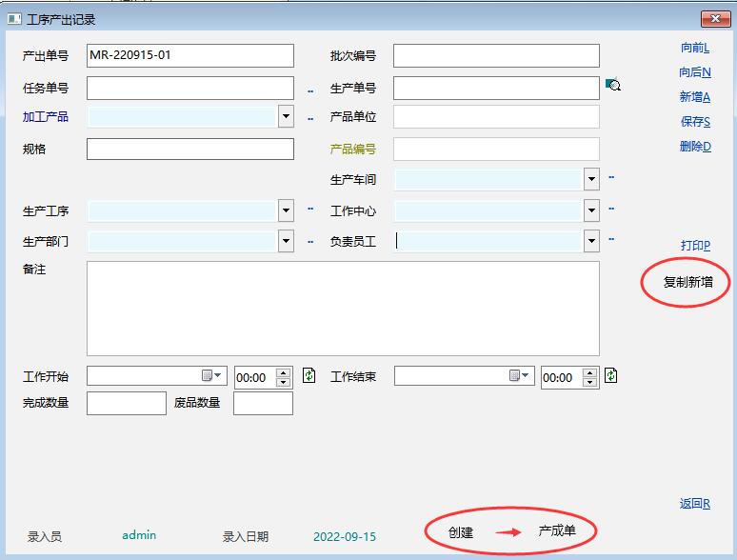The image size is (737, 560).
Task: Expand the 生产车间 dropdown list
Action: tap(591, 179)
